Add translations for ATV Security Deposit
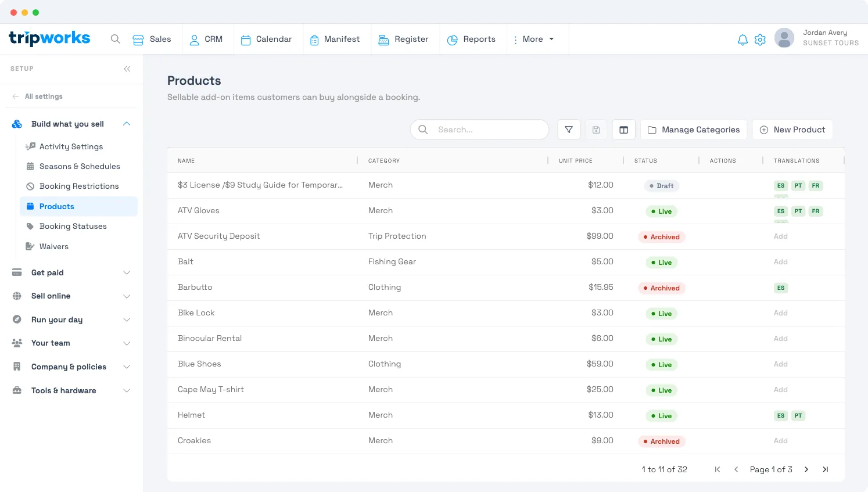Screen dimensions: 868x492 coord(781,236)
